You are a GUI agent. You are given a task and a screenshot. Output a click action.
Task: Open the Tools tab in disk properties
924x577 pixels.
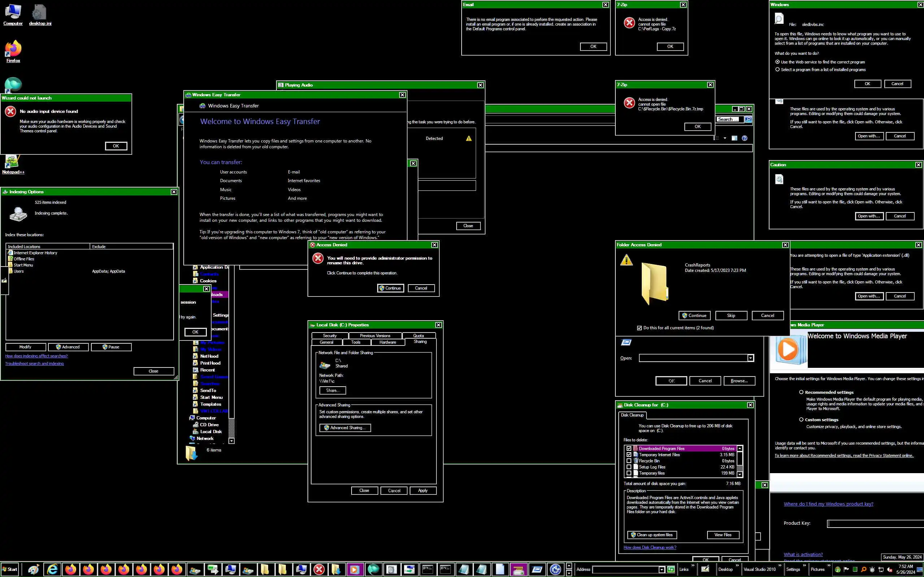point(356,342)
